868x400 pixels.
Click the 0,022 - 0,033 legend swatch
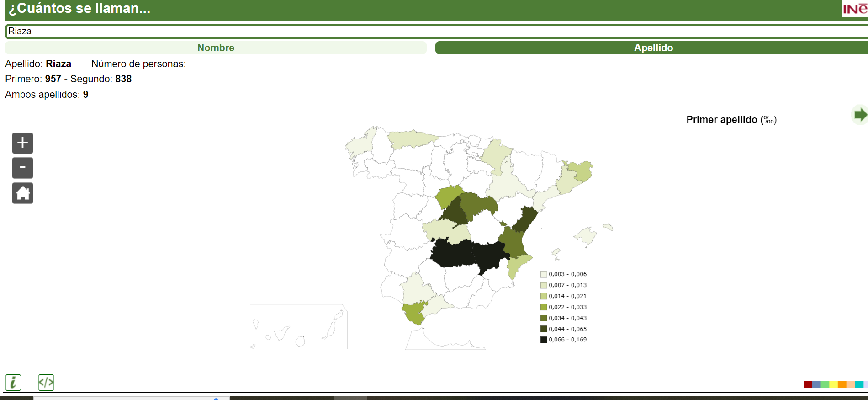(544, 307)
